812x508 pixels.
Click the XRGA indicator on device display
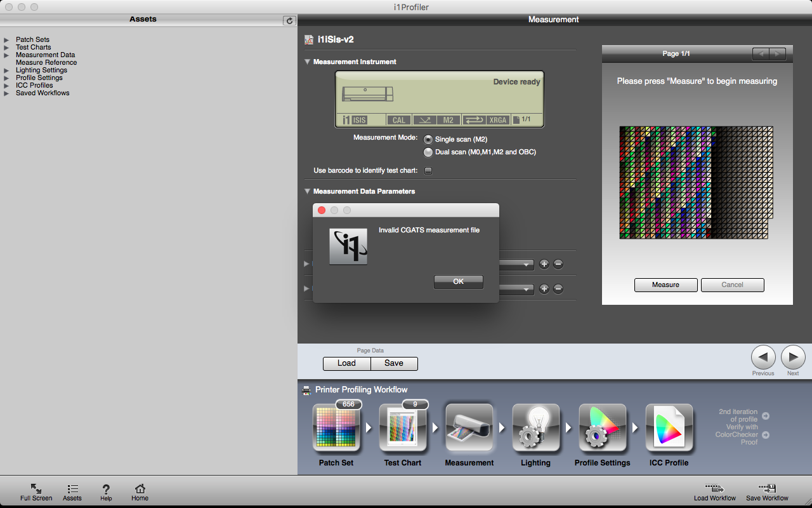coord(498,120)
